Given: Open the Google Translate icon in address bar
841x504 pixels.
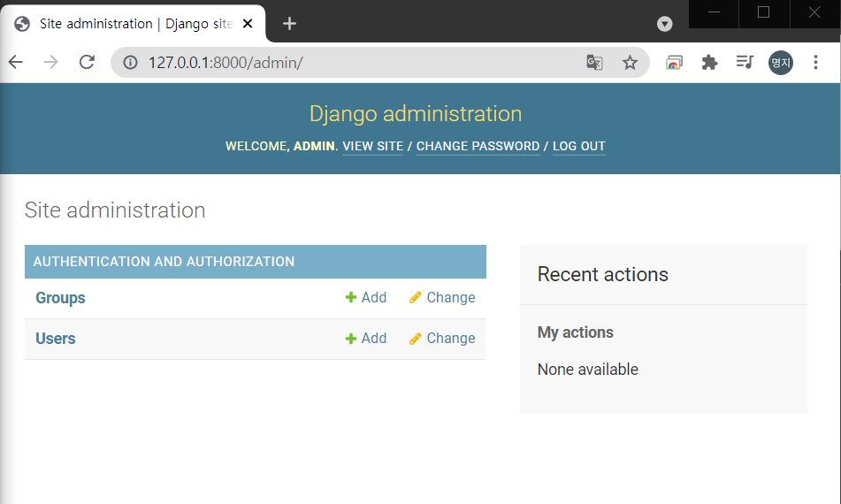Looking at the screenshot, I should pos(594,62).
